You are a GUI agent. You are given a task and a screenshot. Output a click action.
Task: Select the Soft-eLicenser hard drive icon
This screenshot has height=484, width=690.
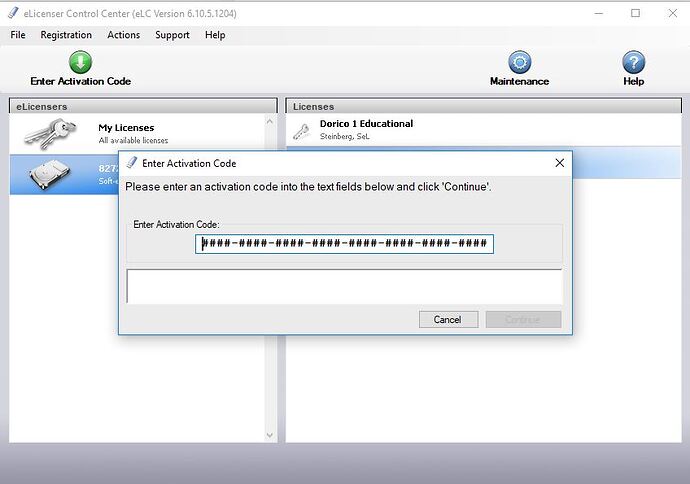click(x=49, y=174)
